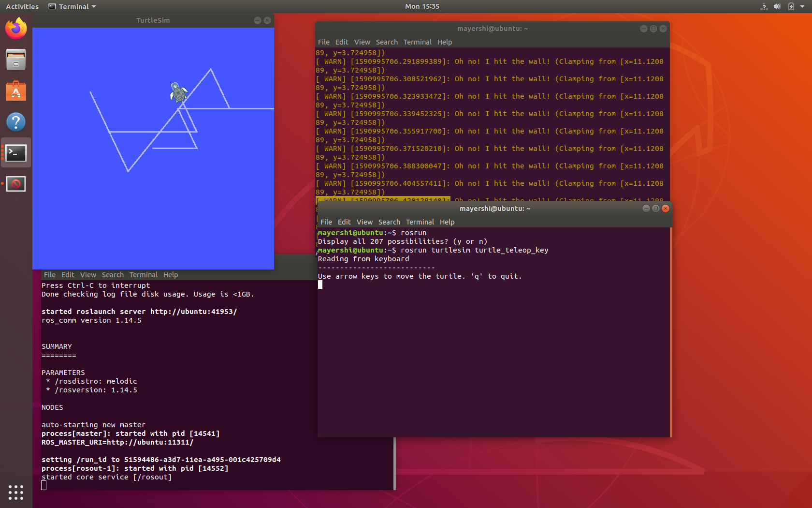Click the Terminal dock icon
This screenshot has height=508, width=812.
tap(16, 153)
